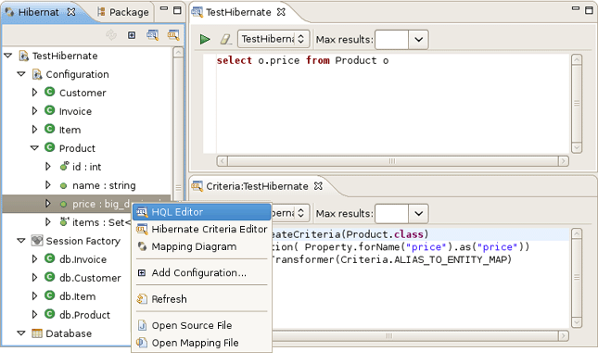The width and height of the screenshot is (598, 364).
Task: Select the db.Customer tree row
Action: [67, 278]
